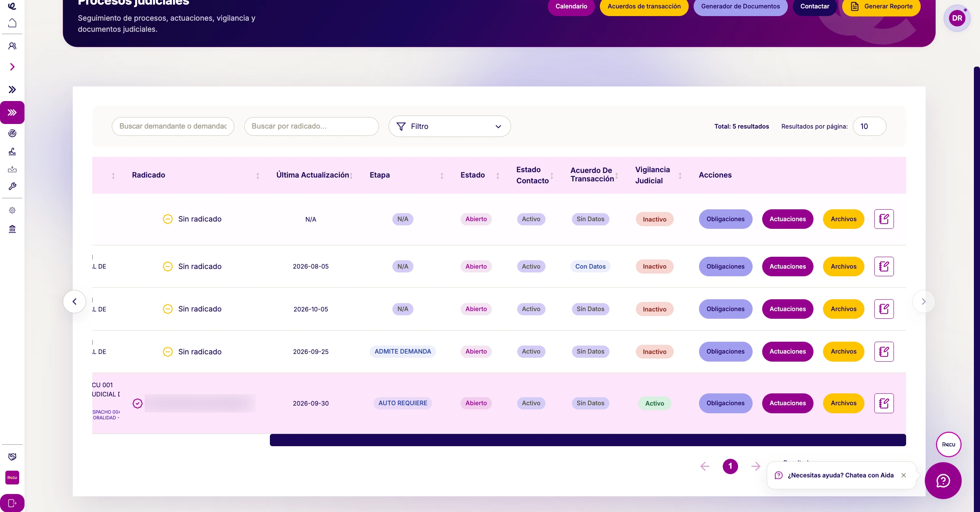Sort by Etapa column
This screenshot has height=512, width=980.
coord(442,176)
